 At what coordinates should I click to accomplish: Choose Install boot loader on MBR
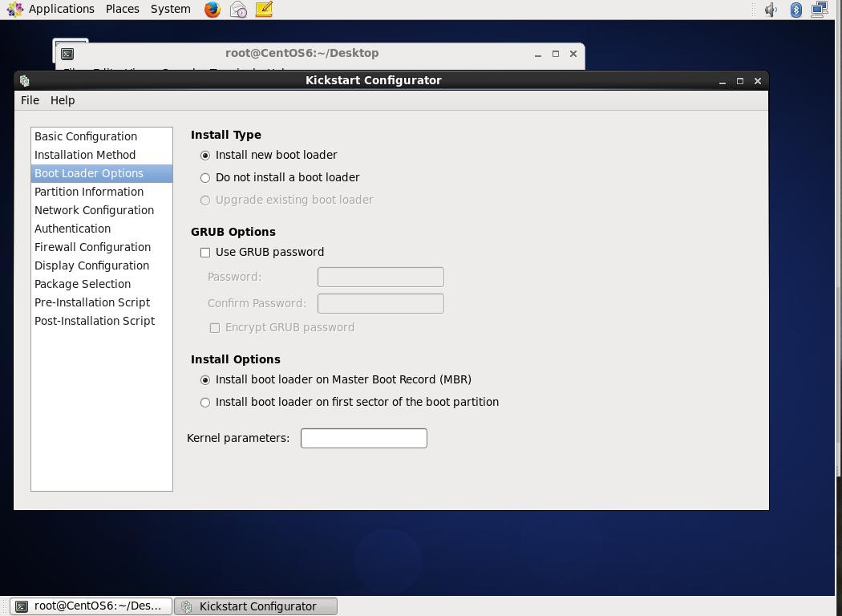[x=336, y=379]
